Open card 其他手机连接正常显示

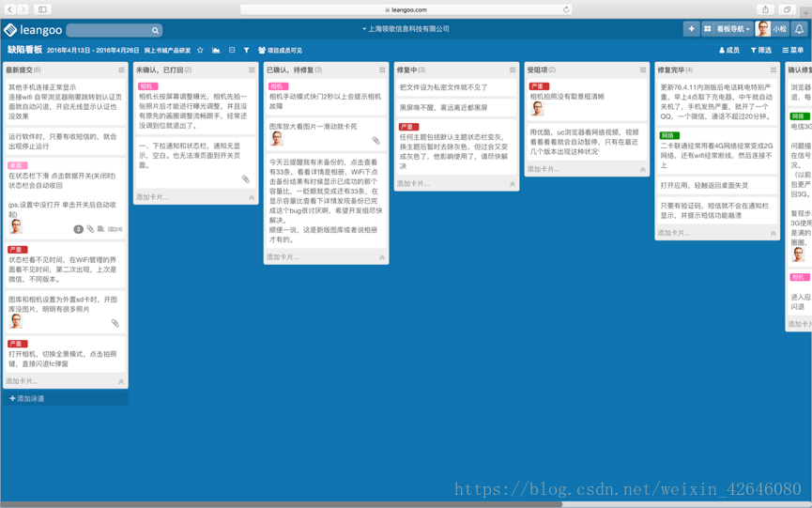click(x=66, y=101)
